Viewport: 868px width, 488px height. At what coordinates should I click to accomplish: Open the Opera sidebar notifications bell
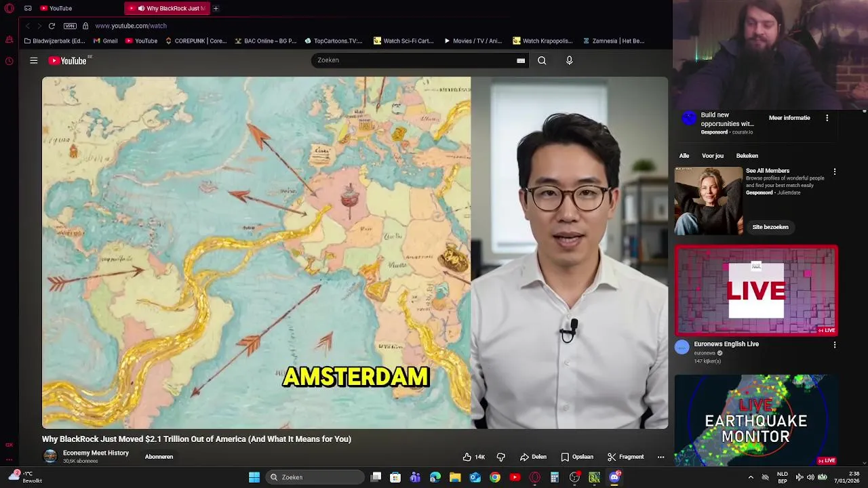(x=9, y=40)
